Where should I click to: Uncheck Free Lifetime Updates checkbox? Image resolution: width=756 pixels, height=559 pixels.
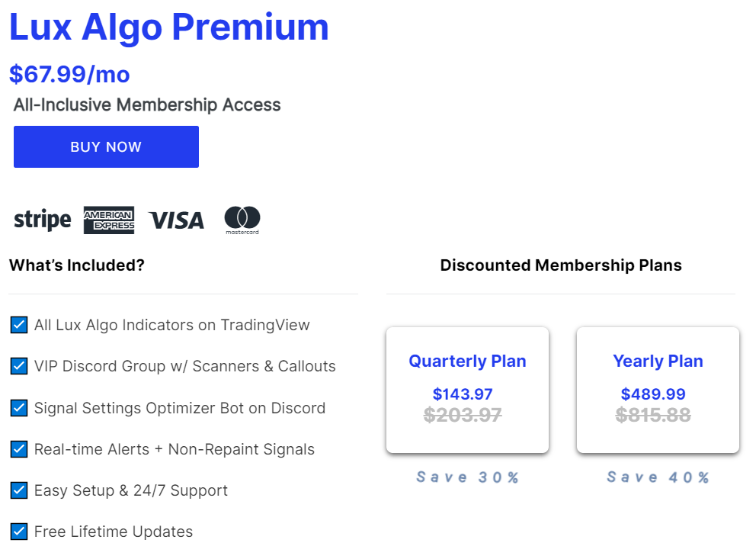click(19, 532)
